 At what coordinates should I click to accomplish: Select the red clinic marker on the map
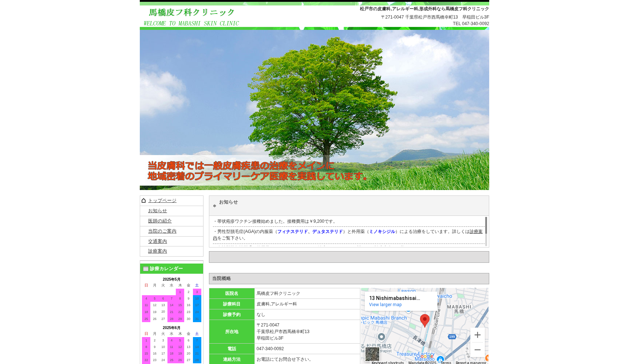pos(425,319)
